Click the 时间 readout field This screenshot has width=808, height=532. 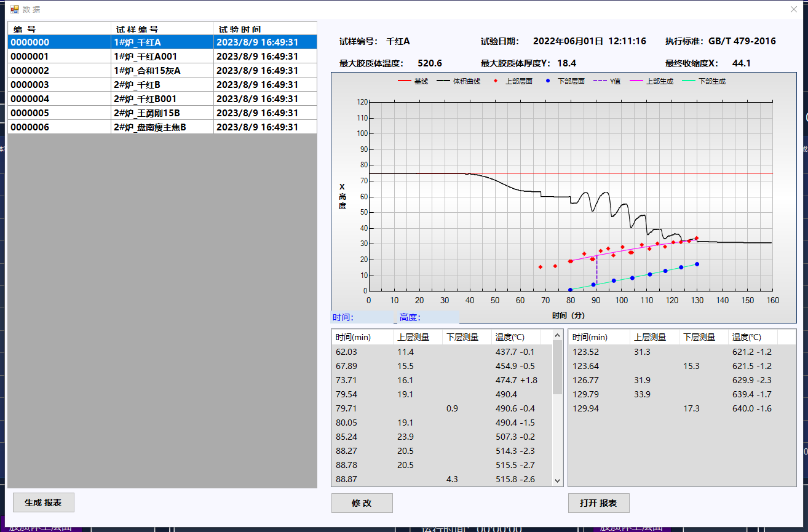[363, 317]
